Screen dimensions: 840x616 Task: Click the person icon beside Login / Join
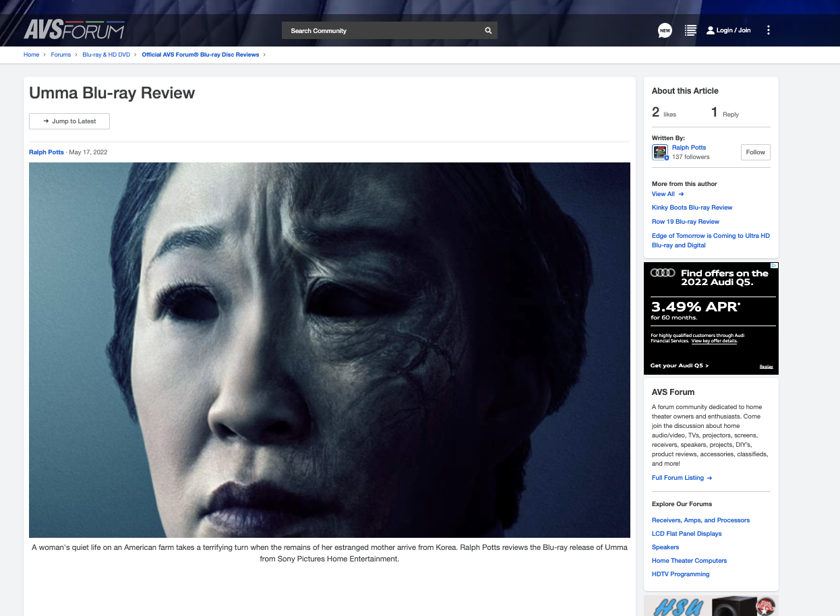[x=710, y=30]
